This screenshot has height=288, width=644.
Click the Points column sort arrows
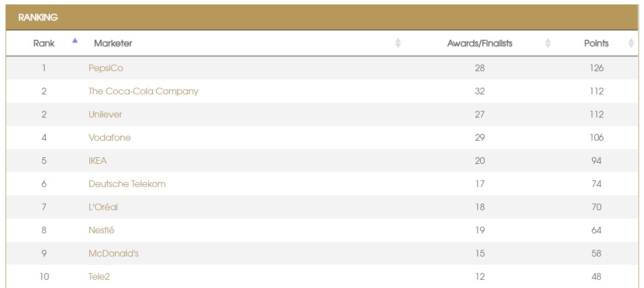pos(631,43)
